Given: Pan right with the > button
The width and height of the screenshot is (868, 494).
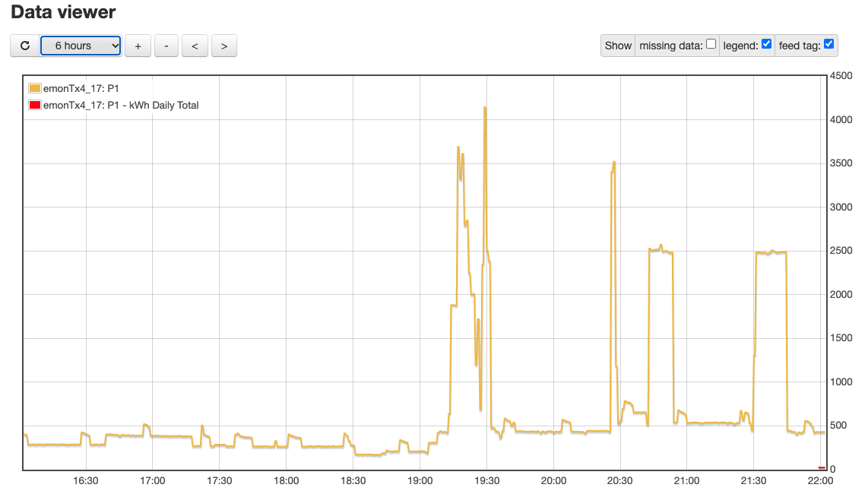Looking at the screenshot, I should tap(224, 46).
